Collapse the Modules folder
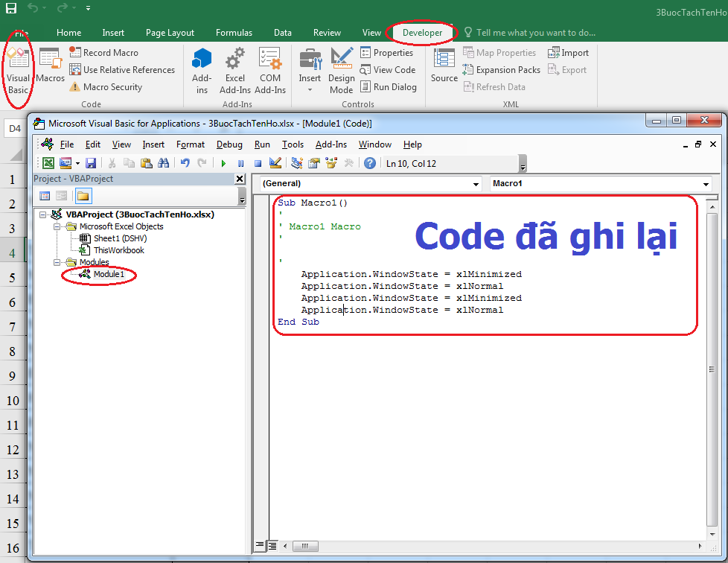Viewport: 728px width, 563px height. [57, 262]
